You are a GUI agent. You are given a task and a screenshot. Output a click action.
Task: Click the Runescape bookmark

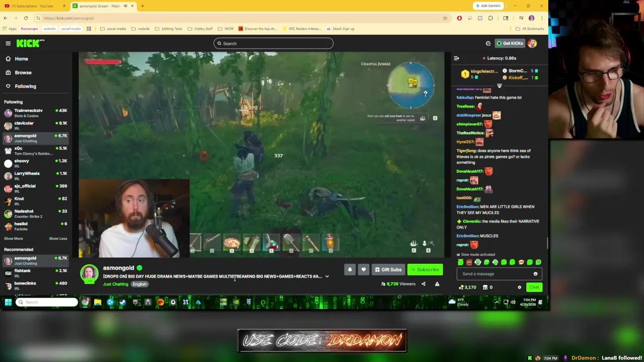click(29, 29)
